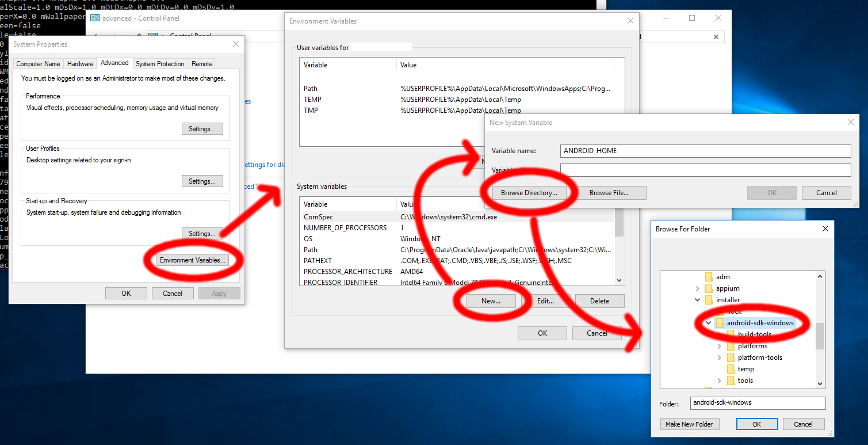Viewport: 868px width, 445px height.
Task: Click the tools folder icon
Action: coord(731,381)
